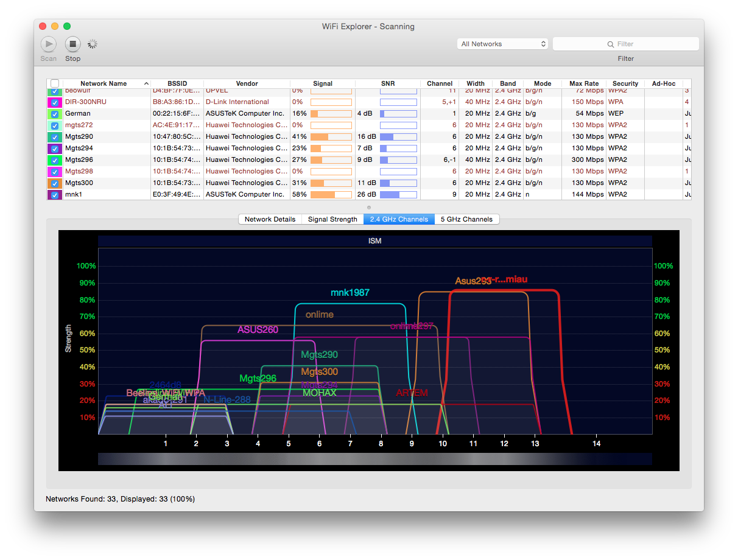
Task: Select the 2.4 GHz Channels tab
Action: [x=399, y=219]
